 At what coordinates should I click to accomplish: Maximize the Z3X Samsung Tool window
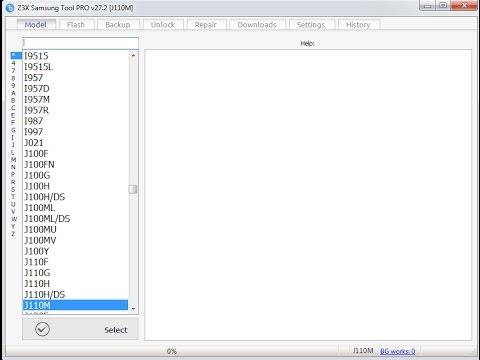(x=443, y=5)
